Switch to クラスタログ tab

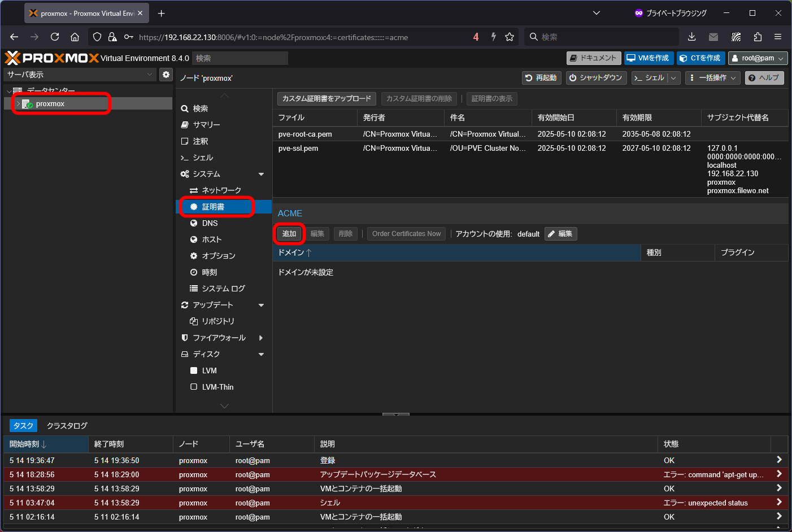tap(67, 426)
